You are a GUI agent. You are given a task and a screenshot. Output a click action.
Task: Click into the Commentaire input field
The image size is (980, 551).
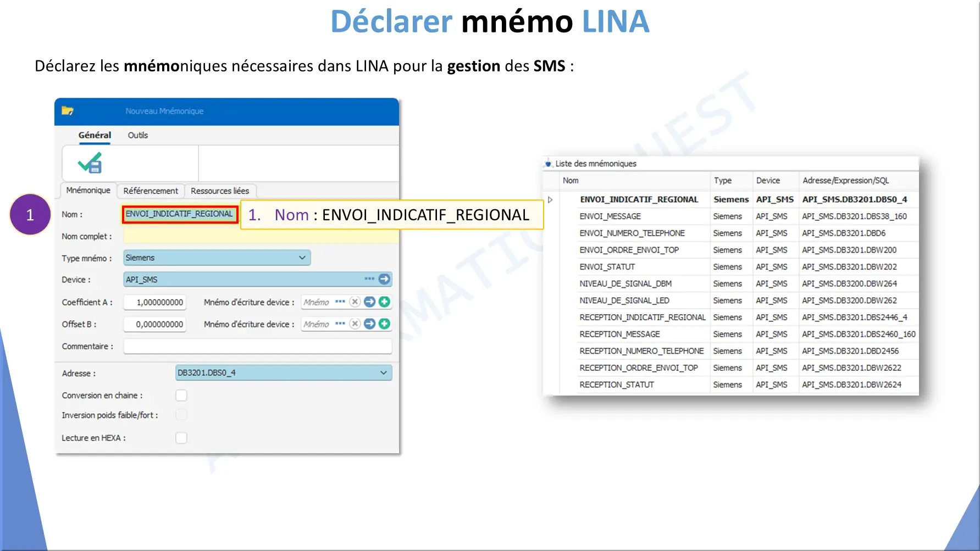[257, 346]
